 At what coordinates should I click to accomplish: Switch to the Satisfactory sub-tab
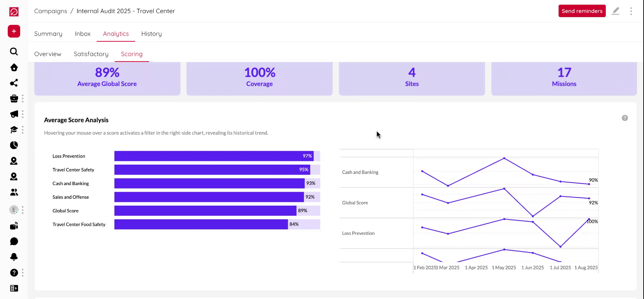pyautogui.click(x=91, y=54)
